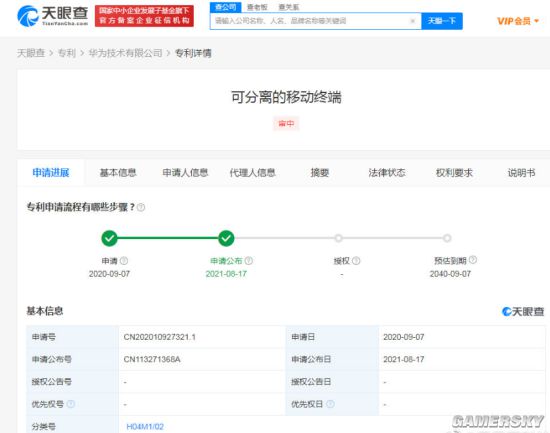Click the 申请日 value 2020-09-07 in table
This screenshot has height=433, width=550.
click(404, 337)
